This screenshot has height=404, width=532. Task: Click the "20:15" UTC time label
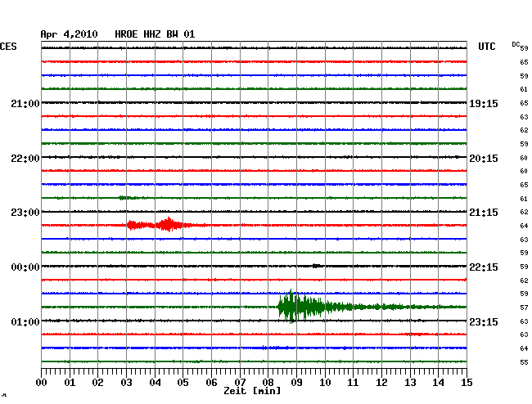tap(484, 159)
